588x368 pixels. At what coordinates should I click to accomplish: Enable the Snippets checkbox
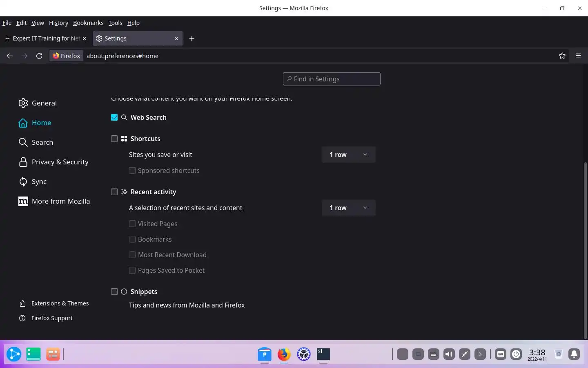point(114,292)
